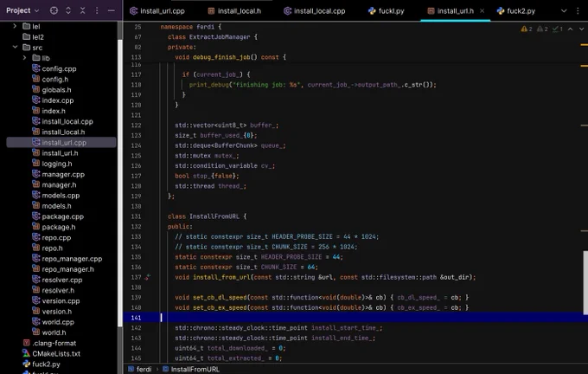Open install_local.cpp in project tree
Viewport: 588px width, 374px height.
[62, 121]
